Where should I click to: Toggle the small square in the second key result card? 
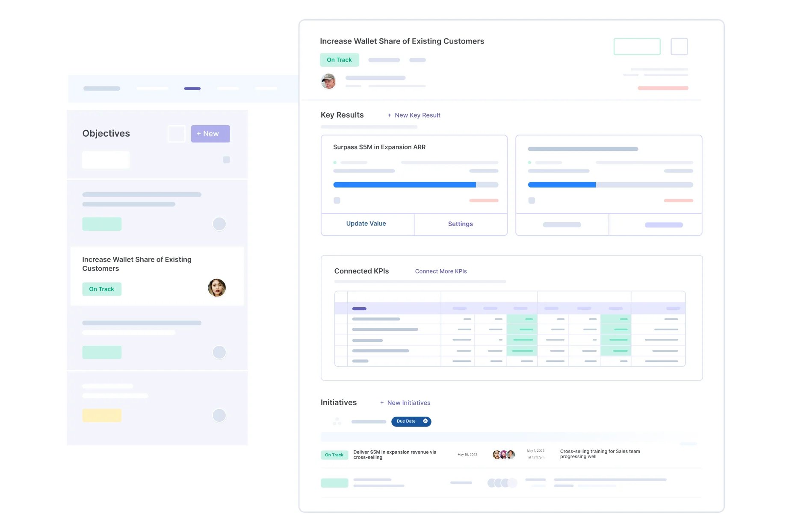click(532, 200)
